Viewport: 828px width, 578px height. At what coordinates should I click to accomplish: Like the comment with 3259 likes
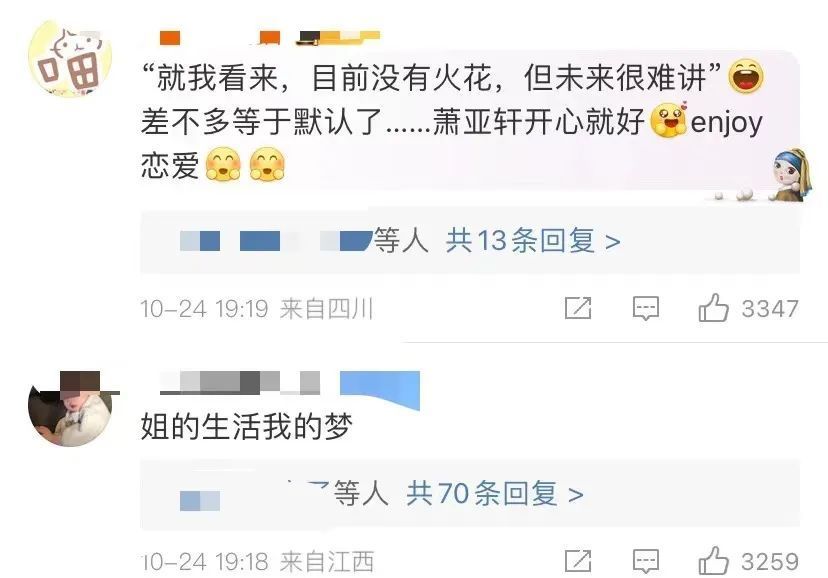713,561
